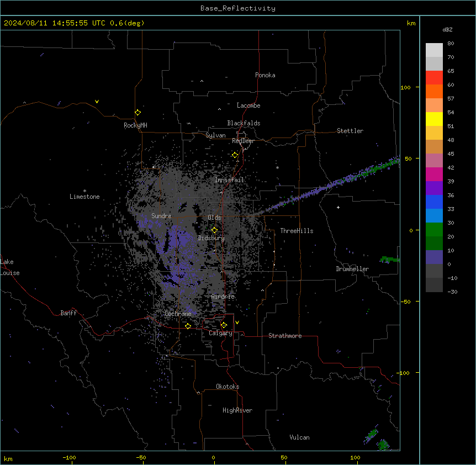The image size is (476, 465).
Task: Select the yellow diamond marker between Olds and Didsbury
Action: pyautogui.click(x=214, y=230)
